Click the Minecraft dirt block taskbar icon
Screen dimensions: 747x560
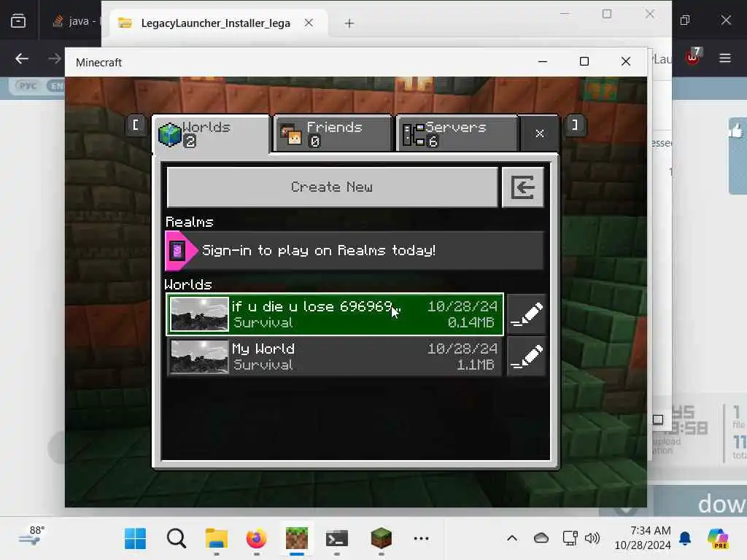coord(296,539)
